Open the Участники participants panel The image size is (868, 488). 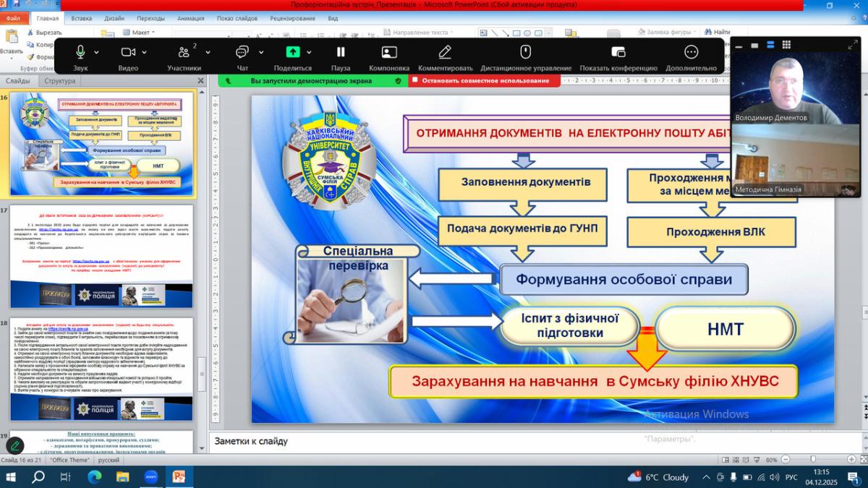[183, 53]
